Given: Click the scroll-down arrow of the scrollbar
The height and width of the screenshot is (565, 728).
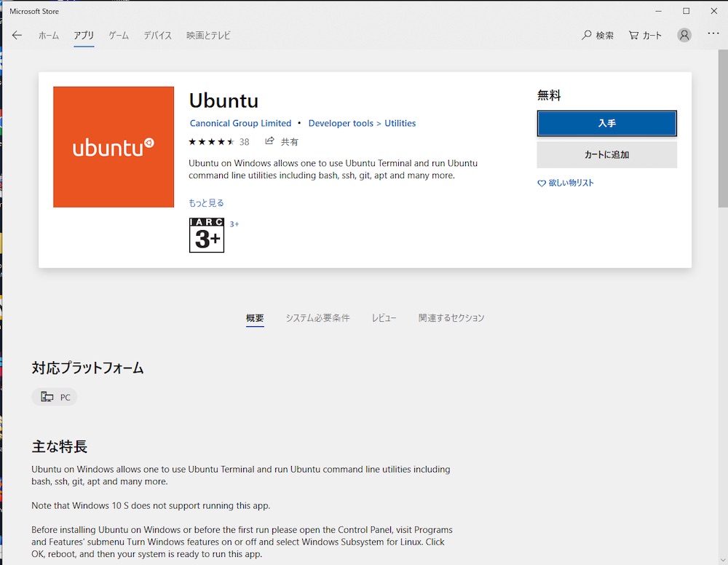Looking at the screenshot, I should (723, 559).
